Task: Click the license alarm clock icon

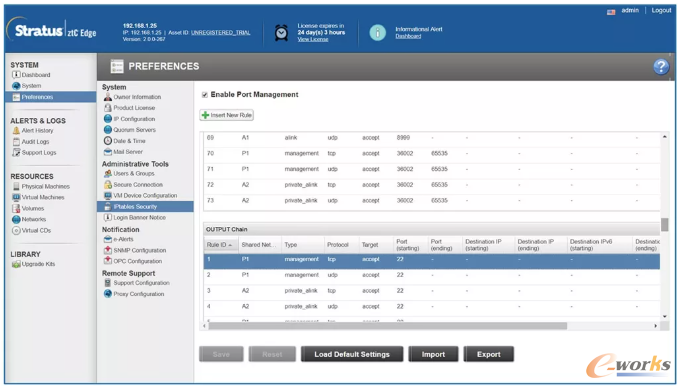Action: click(281, 33)
